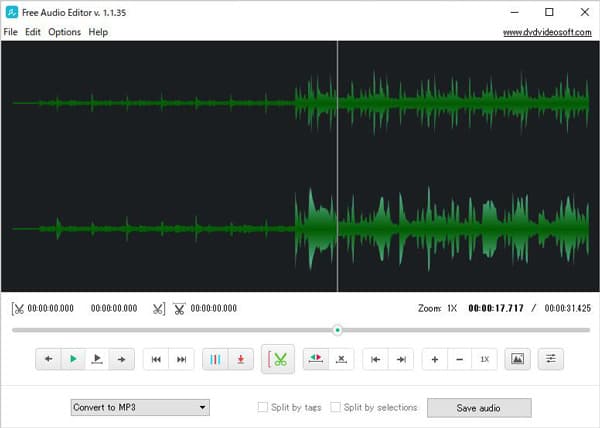Click the selection start scissors bracket icon
Viewport: 600px width, 428px height.
coord(18,308)
